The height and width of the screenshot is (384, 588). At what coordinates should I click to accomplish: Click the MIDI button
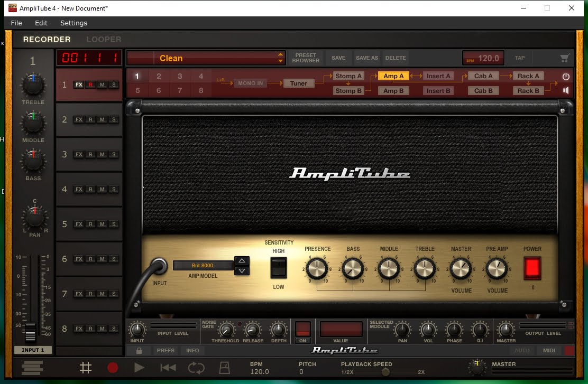[x=549, y=351]
